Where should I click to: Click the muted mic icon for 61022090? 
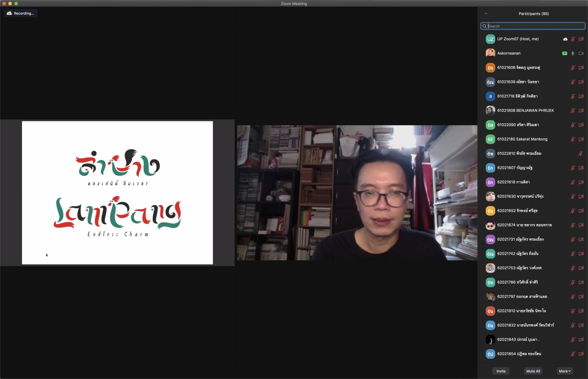(573, 125)
